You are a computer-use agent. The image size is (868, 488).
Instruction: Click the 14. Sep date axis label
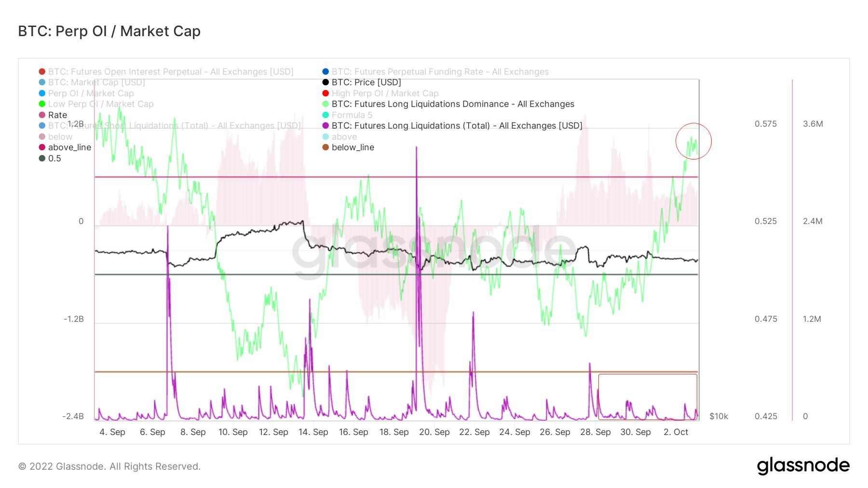[x=313, y=432]
